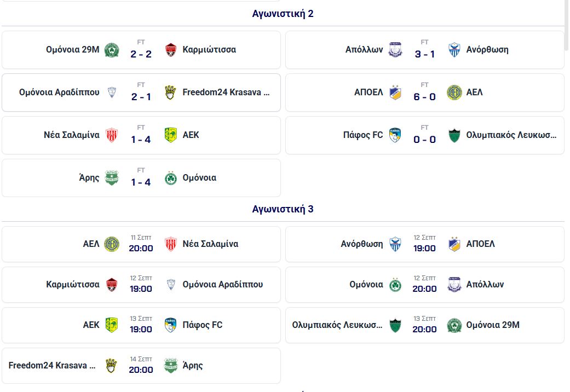
Task: Click the Ομόνοια 29Μ logo in Αγωνιστική 2
Action: pos(112,50)
